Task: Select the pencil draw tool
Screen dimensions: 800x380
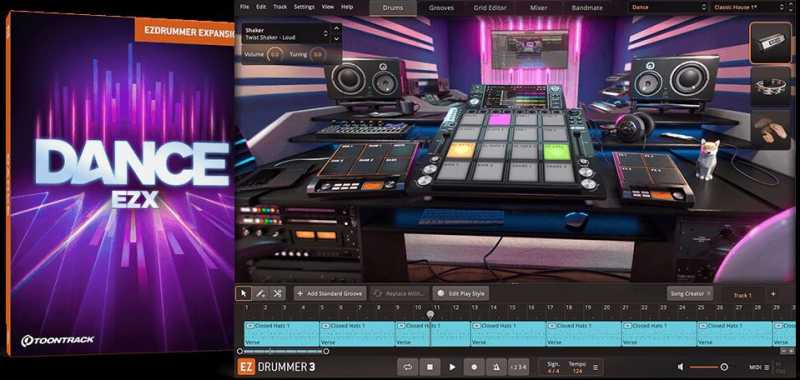Action: point(260,293)
